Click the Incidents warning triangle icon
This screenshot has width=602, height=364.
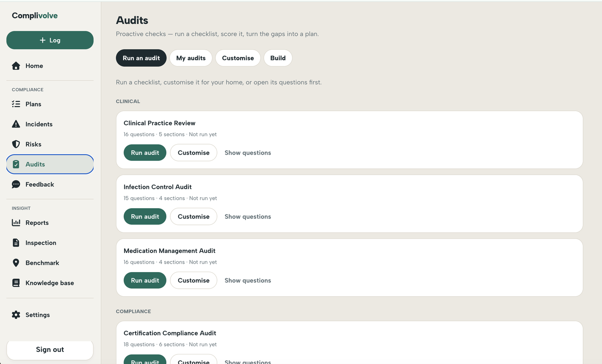click(x=16, y=124)
